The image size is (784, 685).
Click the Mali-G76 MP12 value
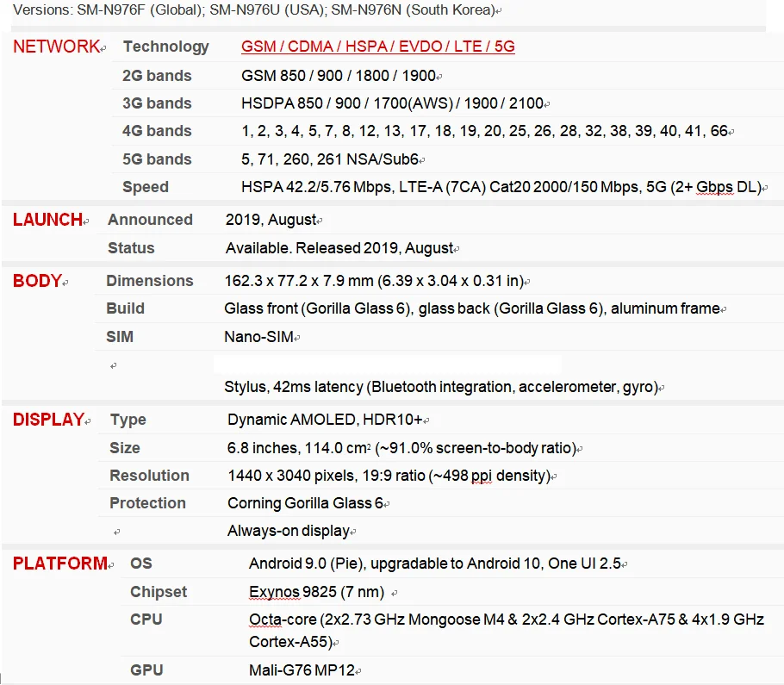[x=302, y=670]
